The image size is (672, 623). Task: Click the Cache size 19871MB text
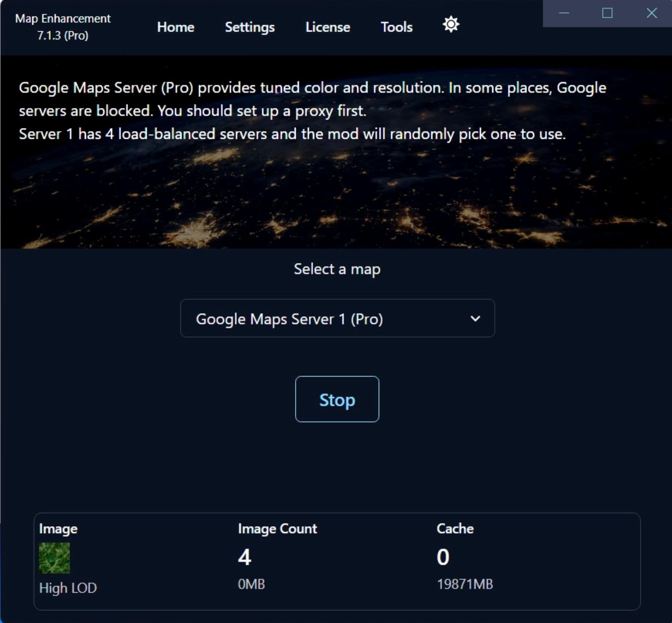(x=465, y=584)
